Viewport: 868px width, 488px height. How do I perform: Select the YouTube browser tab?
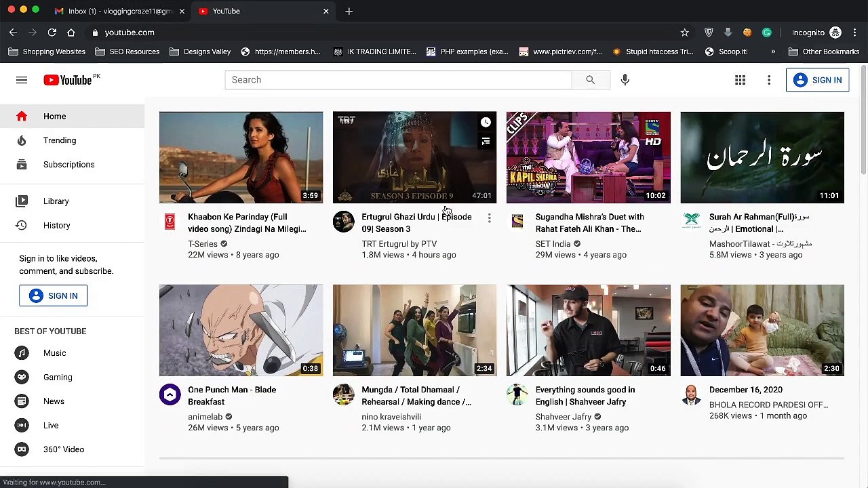(263, 11)
